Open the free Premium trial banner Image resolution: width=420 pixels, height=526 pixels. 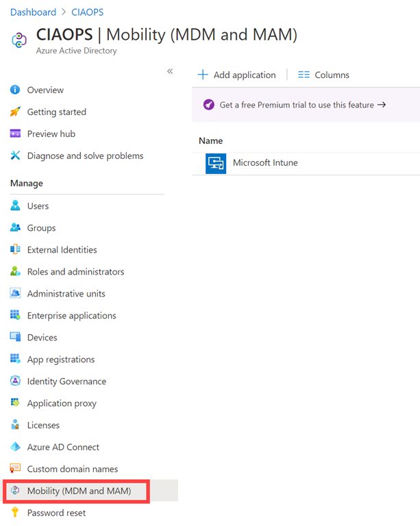click(295, 105)
